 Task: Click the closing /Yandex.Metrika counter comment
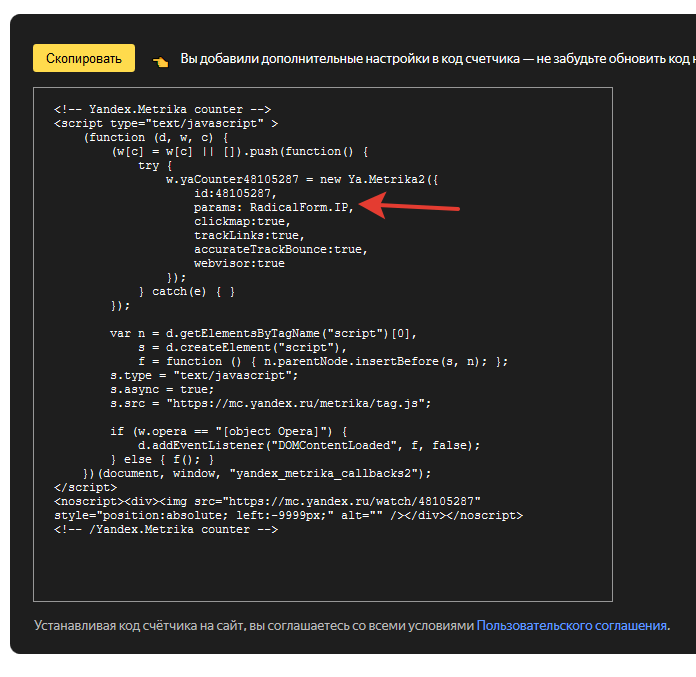(165, 529)
